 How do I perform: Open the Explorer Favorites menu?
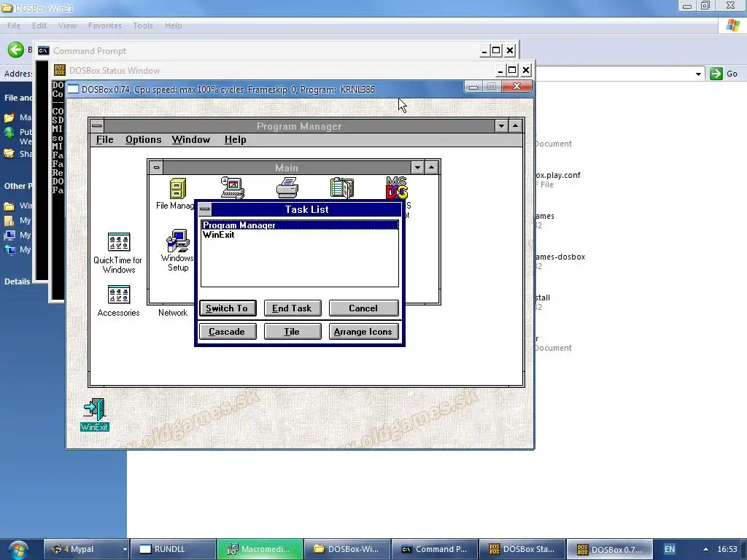105,26
